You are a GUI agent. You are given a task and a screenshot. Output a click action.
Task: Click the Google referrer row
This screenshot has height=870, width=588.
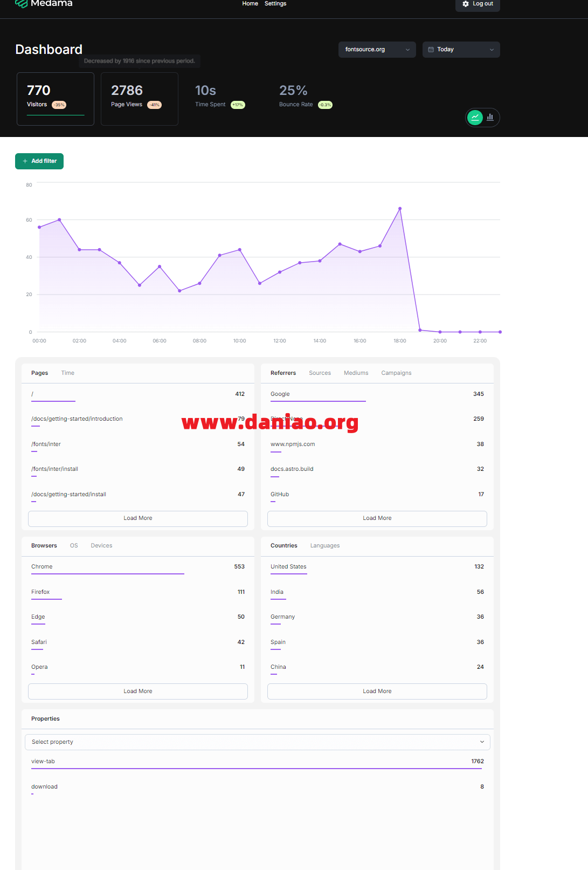point(377,394)
